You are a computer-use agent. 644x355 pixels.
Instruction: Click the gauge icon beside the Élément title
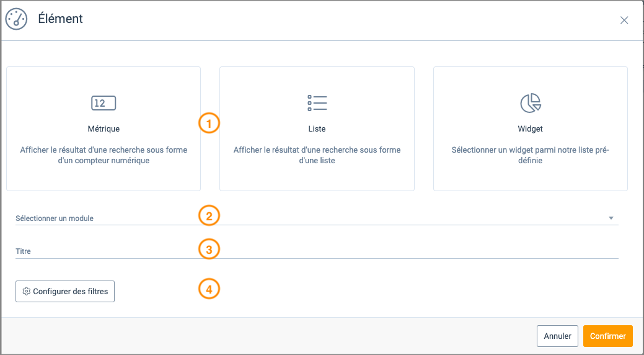pyautogui.click(x=16, y=19)
